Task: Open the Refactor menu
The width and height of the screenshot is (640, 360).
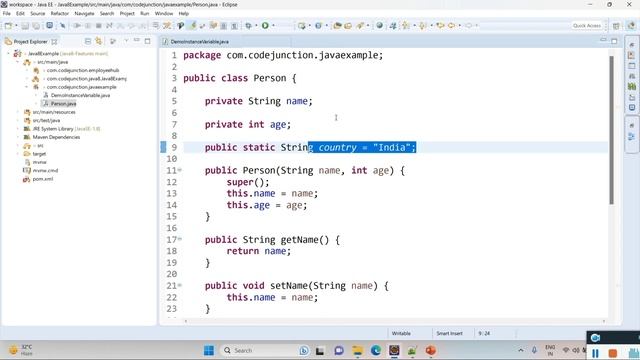Action: [x=60, y=13]
